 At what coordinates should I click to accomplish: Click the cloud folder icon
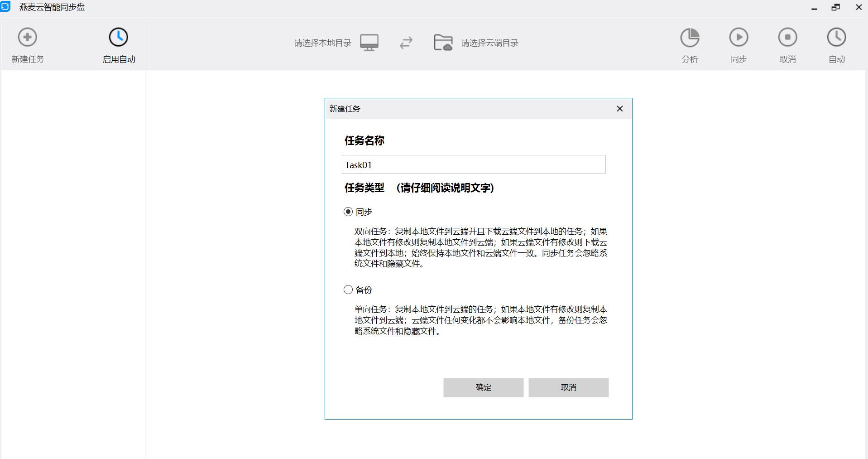[443, 43]
